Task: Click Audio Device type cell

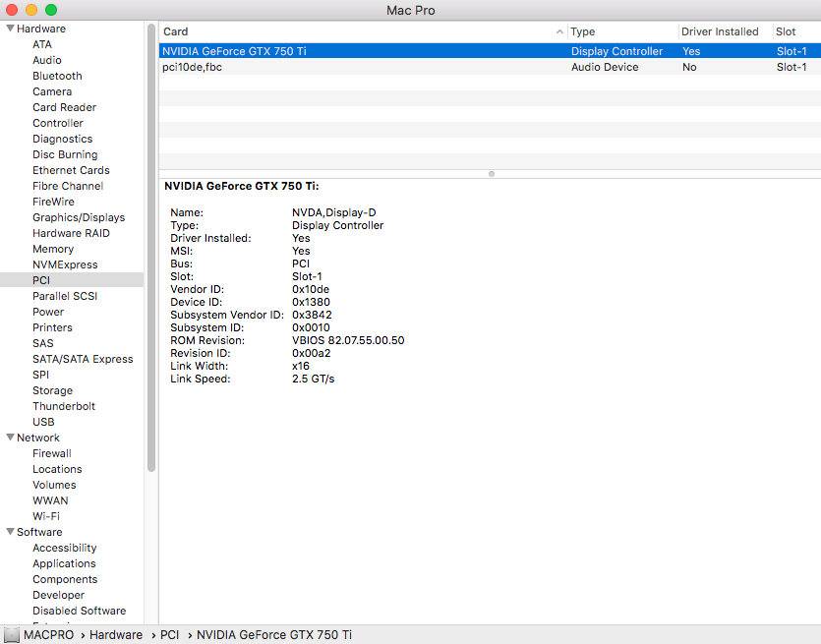Action: click(605, 67)
